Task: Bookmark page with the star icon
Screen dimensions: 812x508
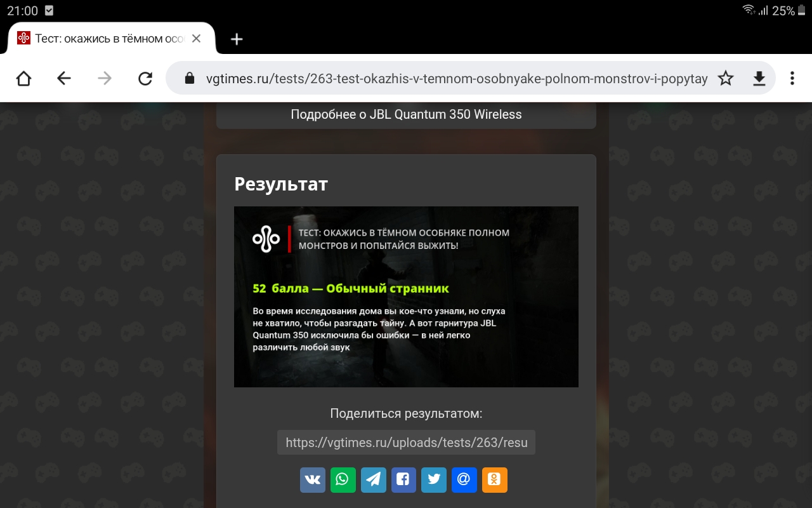Action: coord(726,78)
